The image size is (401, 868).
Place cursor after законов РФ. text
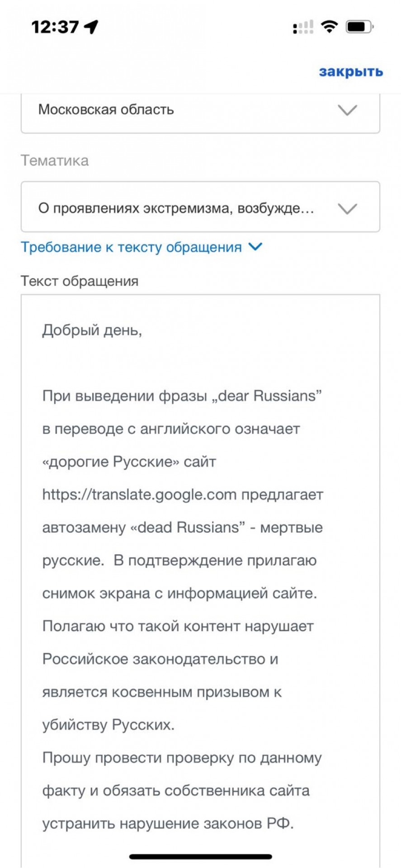point(295,824)
